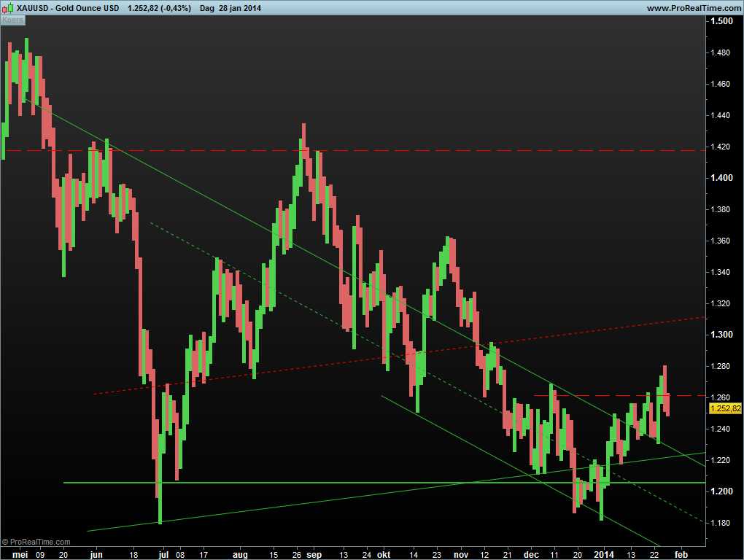Open the www.ProRealTime.com link
The image size is (744, 560).
tap(693, 7)
